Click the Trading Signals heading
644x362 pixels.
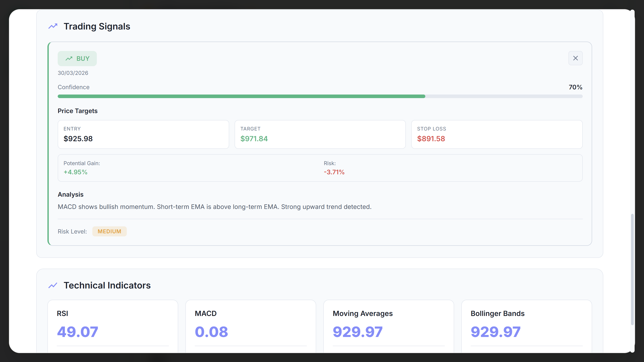click(97, 26)
